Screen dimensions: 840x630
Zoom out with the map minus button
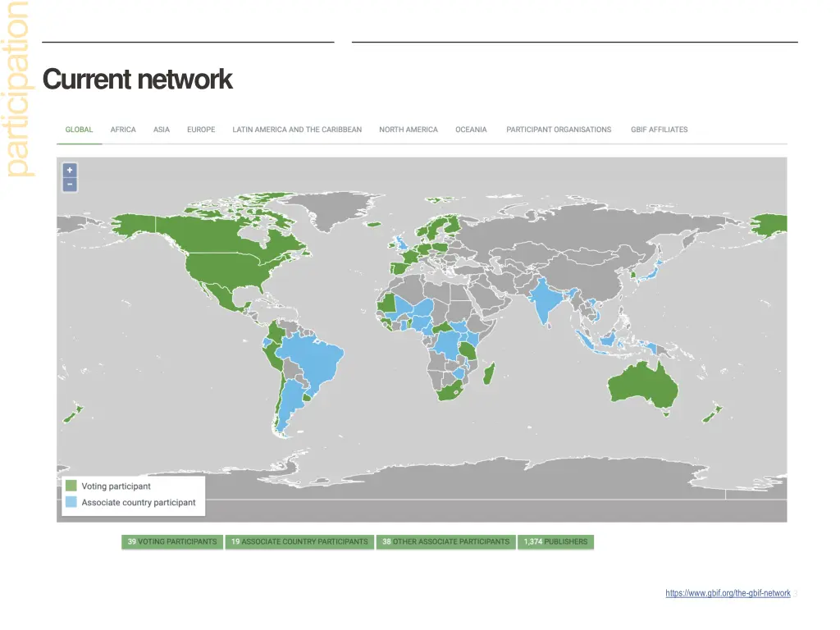[70, 185]
